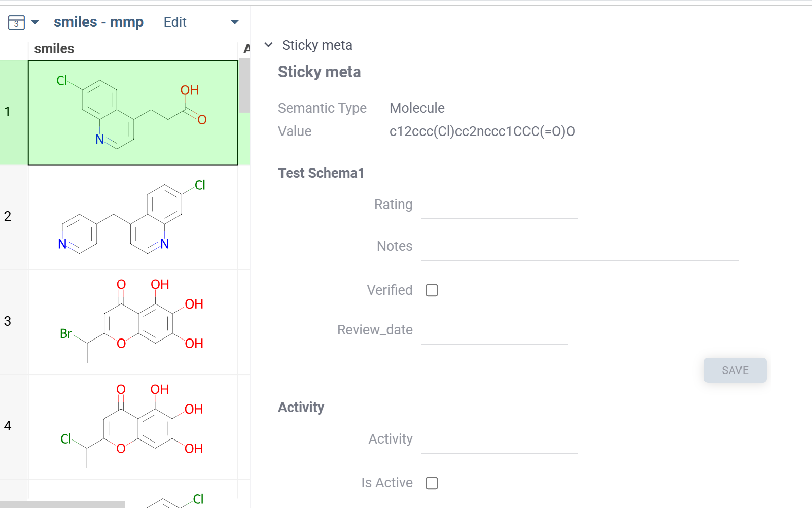Click the Activity value input
Image resolution: width=812 pixels, height=508 pixels.
click(499, 440)
